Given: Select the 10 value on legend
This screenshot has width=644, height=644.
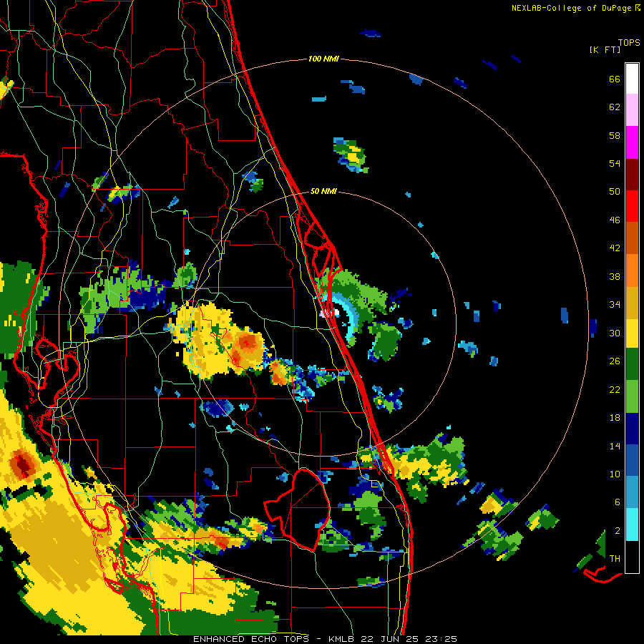Looking at the screenshot, I should click(x=615, y=474).
